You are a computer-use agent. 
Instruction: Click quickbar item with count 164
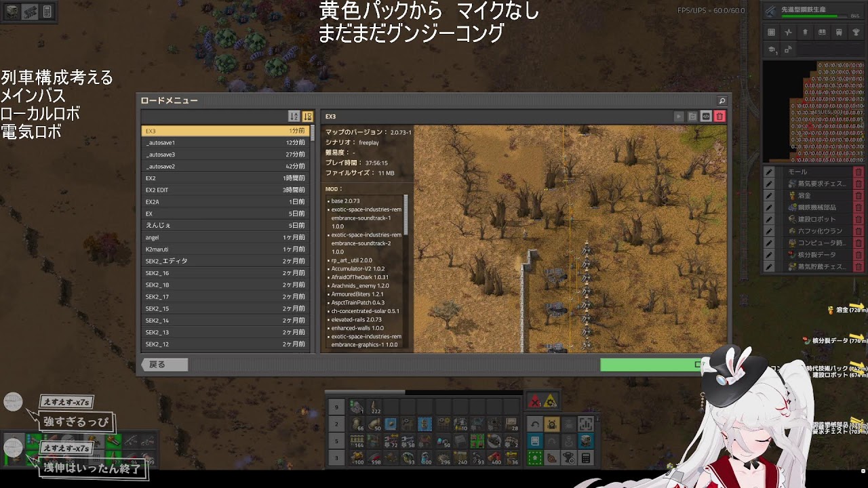tap(357, 441)
